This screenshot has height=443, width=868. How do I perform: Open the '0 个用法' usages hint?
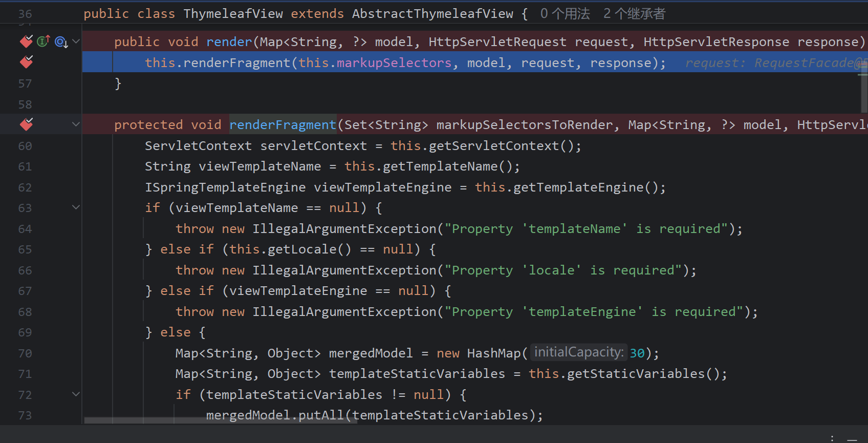click(565, 14)
